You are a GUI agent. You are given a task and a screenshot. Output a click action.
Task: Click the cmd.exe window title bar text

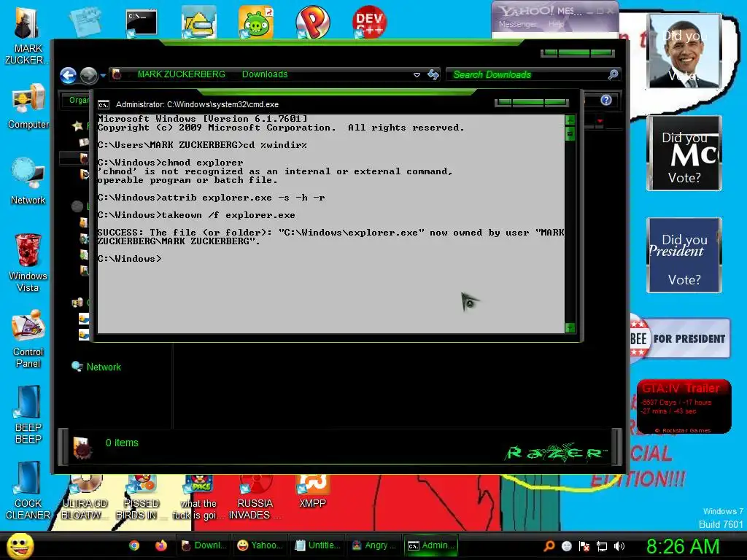coord(197,105)
